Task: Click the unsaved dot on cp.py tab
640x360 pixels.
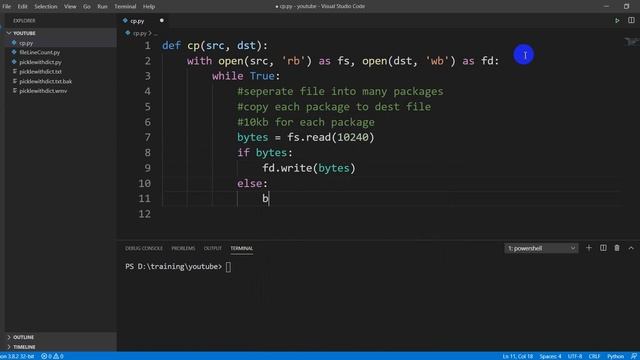Action: [x=162, y=20]
